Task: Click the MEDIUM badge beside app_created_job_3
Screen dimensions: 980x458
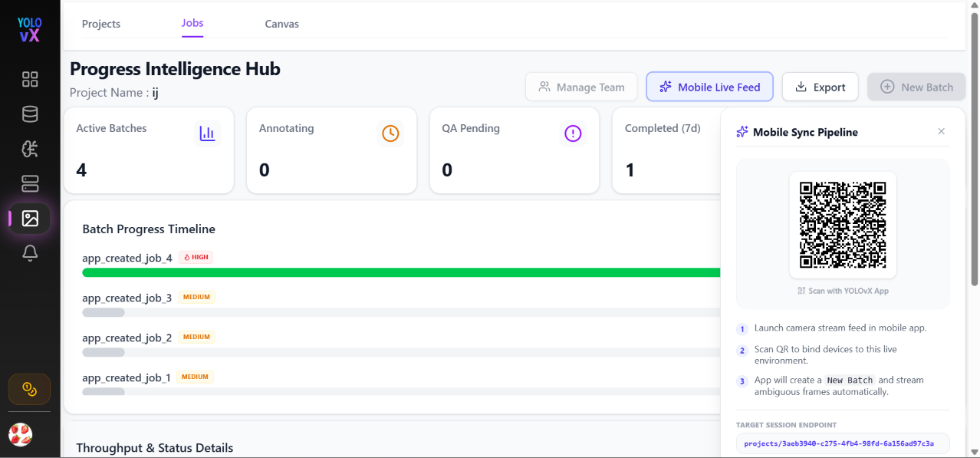Action: pyautogui.click(x=196, y=297)
